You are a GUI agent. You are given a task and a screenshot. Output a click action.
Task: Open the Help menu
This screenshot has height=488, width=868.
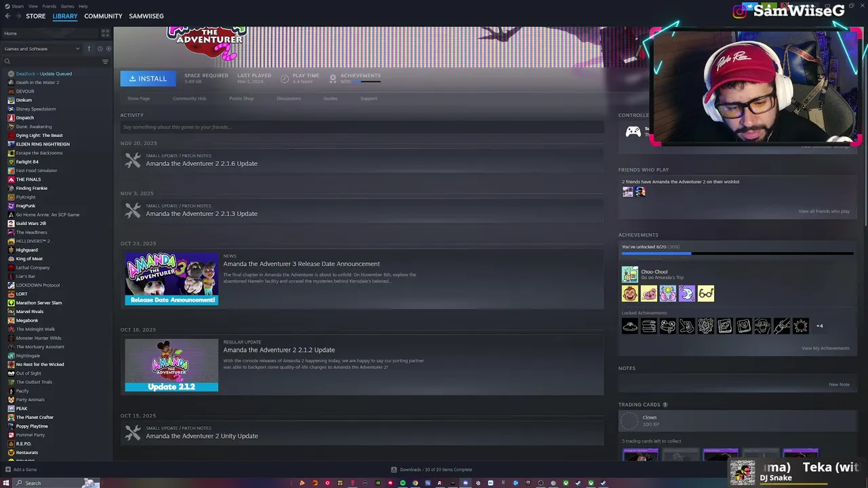(83, 6)
